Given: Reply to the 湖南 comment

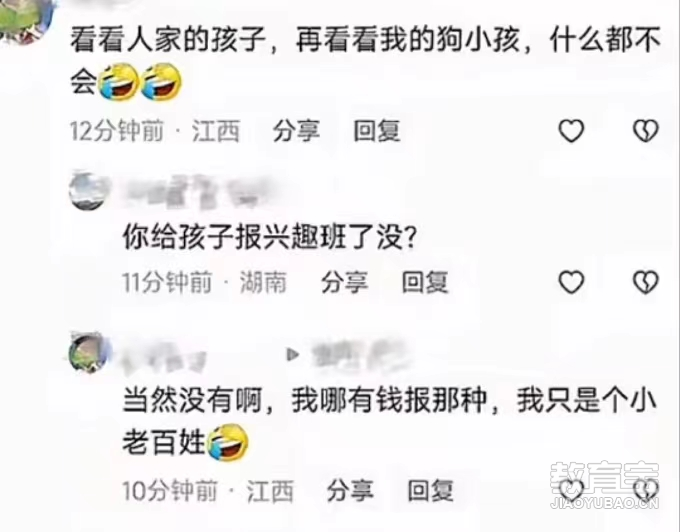Looking at the screenshot, I should click(425, 282).
